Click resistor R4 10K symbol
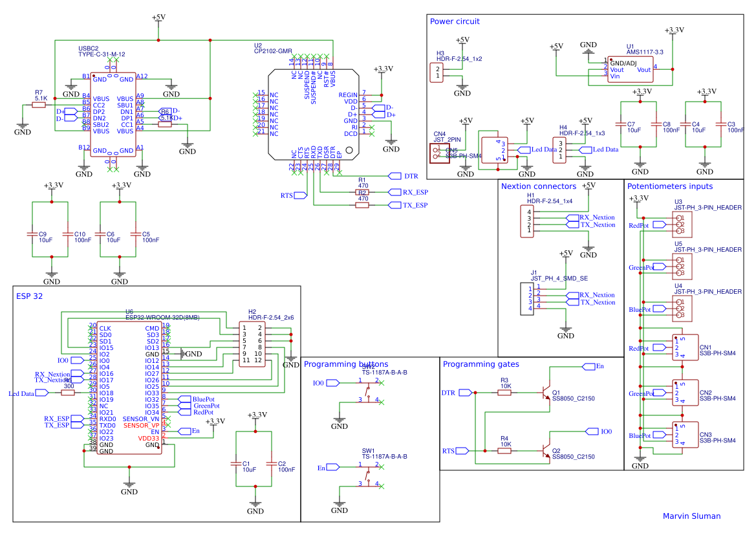 pyautogui.click(x=504, y=450)
